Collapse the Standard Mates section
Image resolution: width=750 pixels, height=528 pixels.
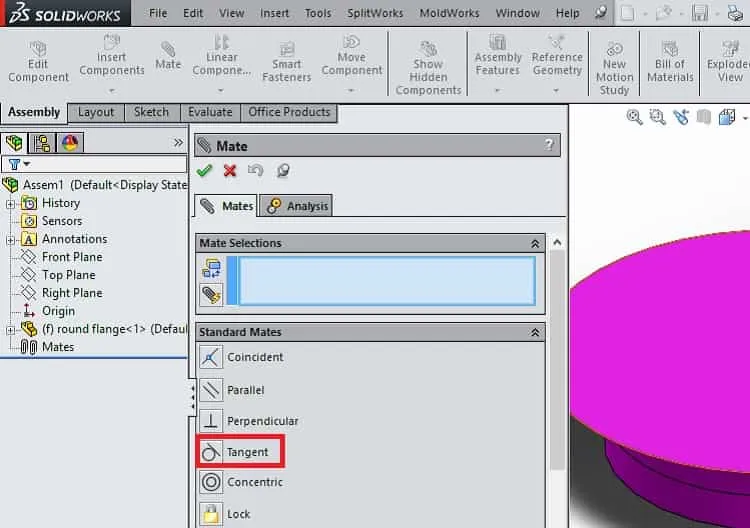coord(535,332)
